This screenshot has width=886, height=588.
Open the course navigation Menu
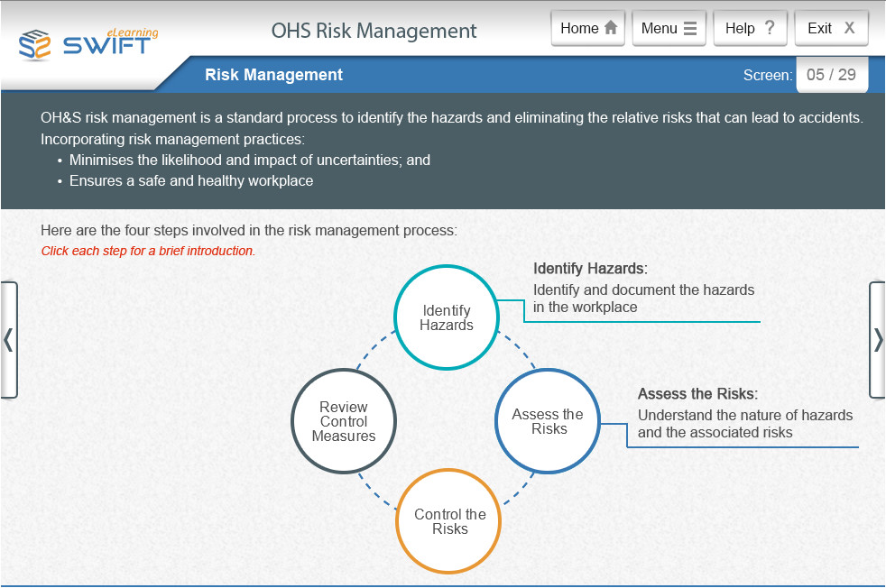pos(669,27)
